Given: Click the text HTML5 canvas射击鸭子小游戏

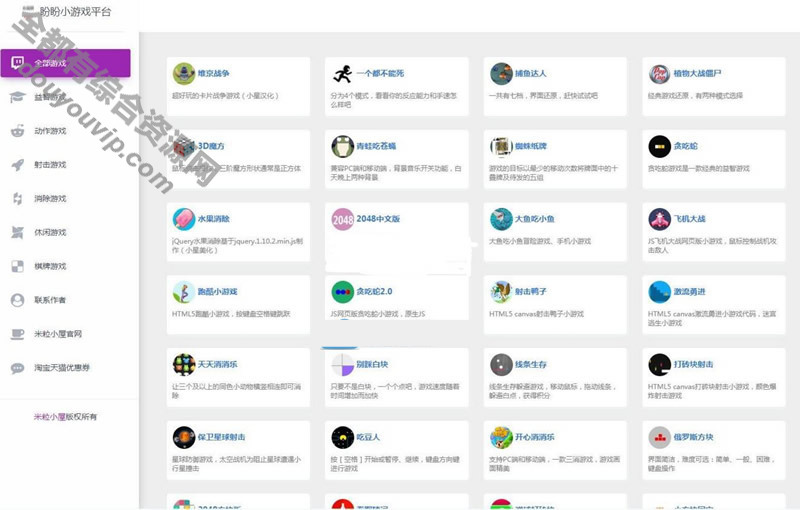Looking at the screenshot, I should coord(536,314).
